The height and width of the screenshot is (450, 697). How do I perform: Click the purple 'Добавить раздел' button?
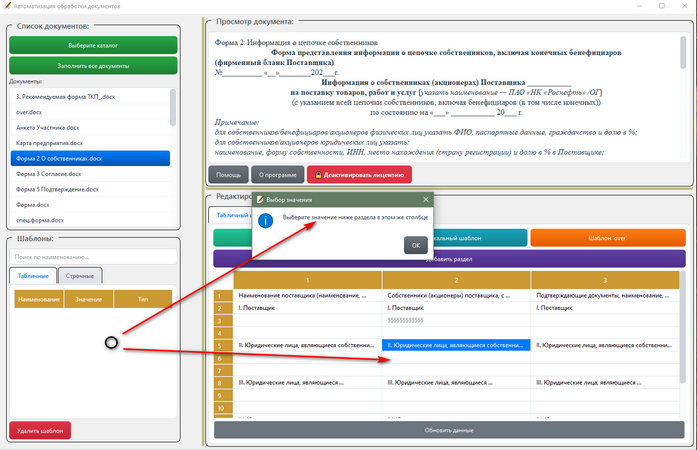[449, 259]
